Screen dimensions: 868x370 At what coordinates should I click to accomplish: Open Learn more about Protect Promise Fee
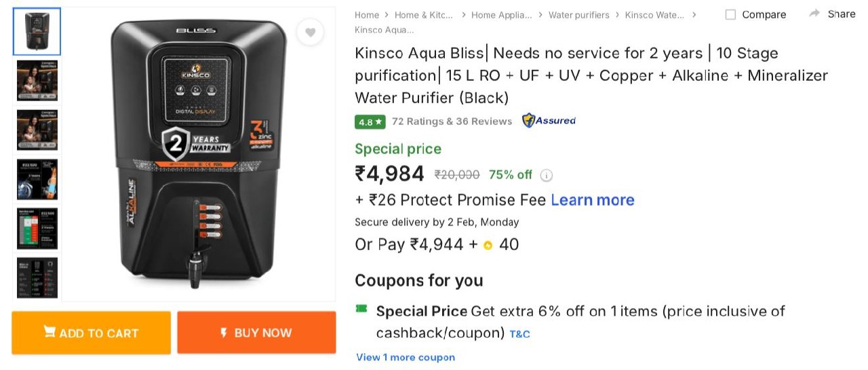pyautogui.click(x=592, y=200)
